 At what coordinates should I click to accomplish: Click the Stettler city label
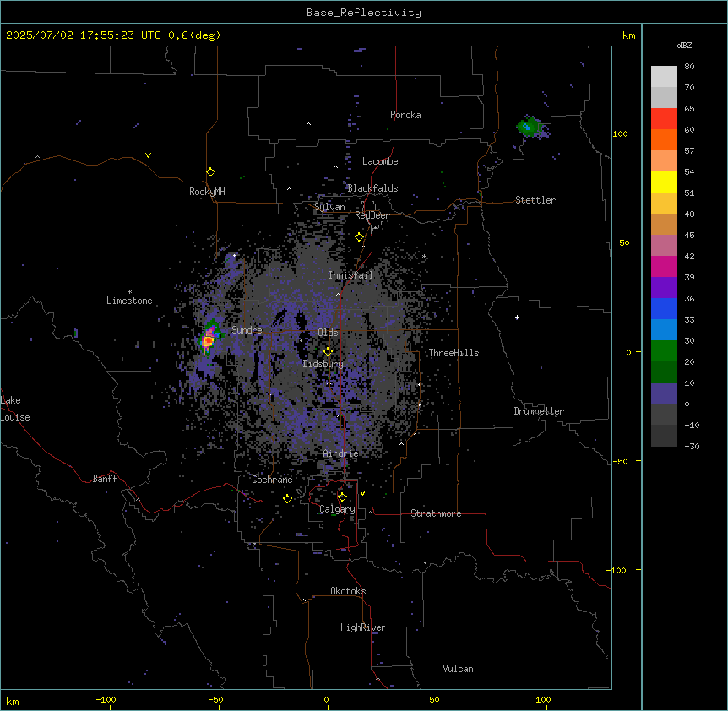[x=535, y=200]
